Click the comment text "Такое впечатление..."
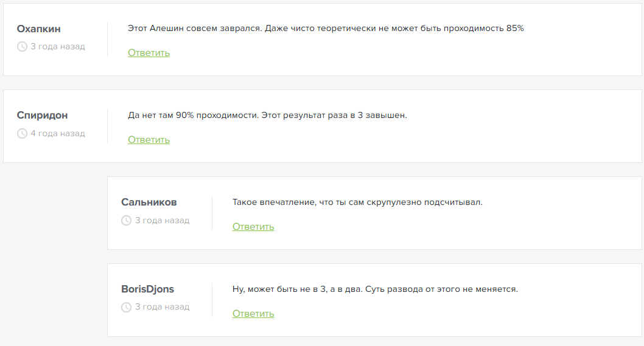The width and height of the screenshot is (644, 346). click(357, 202)
